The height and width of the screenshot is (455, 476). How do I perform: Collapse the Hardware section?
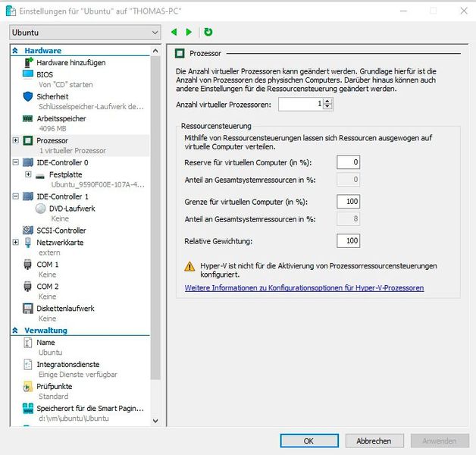coord(15,50)
